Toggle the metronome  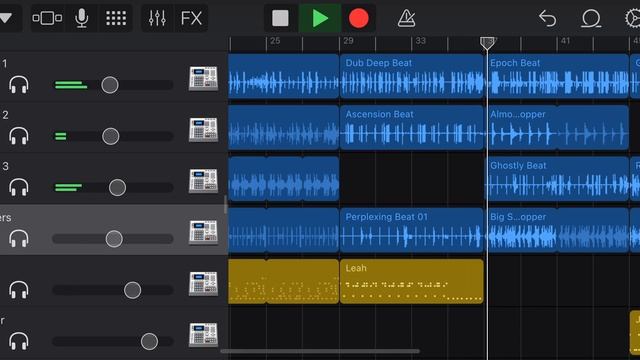(x=407, y=18)
